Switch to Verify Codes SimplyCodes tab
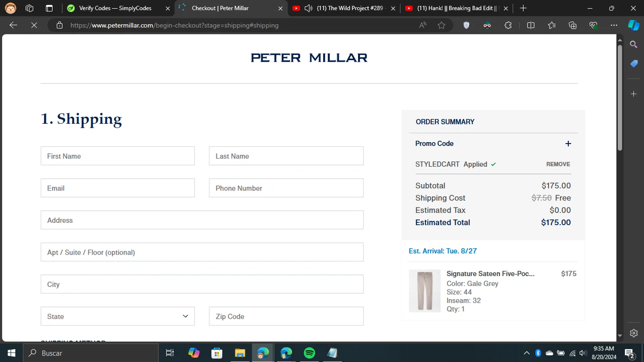This screenshot has height=362, width=644. [x=115, y=8]
